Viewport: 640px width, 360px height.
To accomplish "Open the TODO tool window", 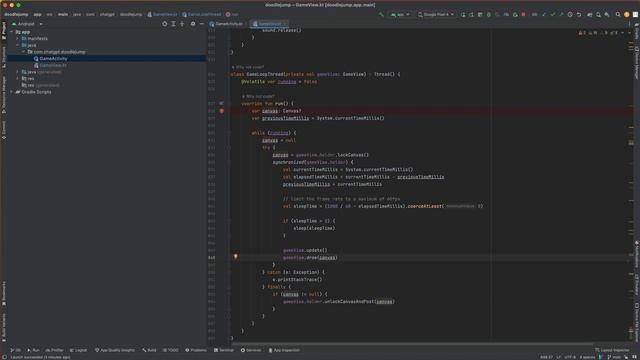I will click(171, 350).
